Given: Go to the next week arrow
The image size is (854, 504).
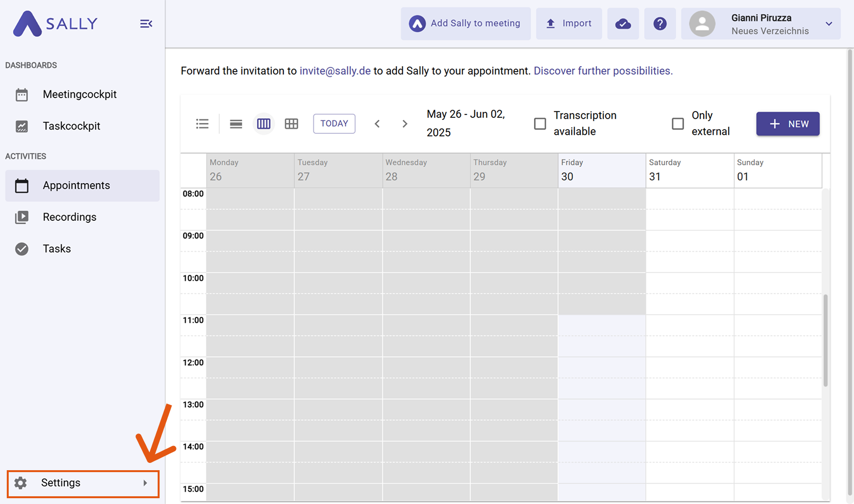Looking at the screenshot, I should [405, 124].
